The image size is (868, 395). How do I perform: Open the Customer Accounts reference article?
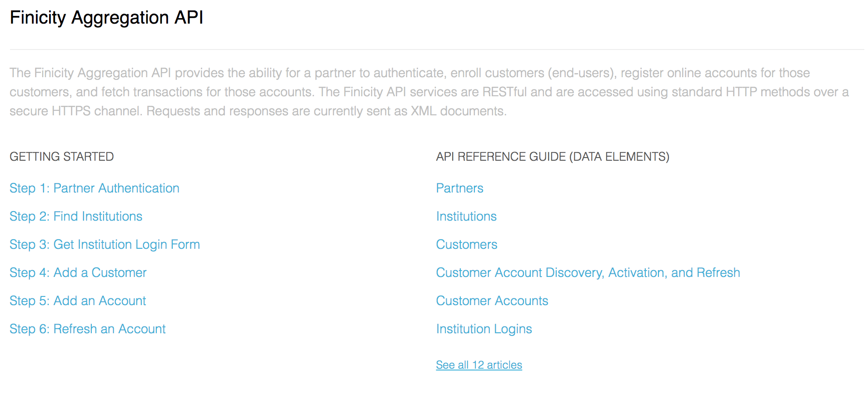coord(492,301)
